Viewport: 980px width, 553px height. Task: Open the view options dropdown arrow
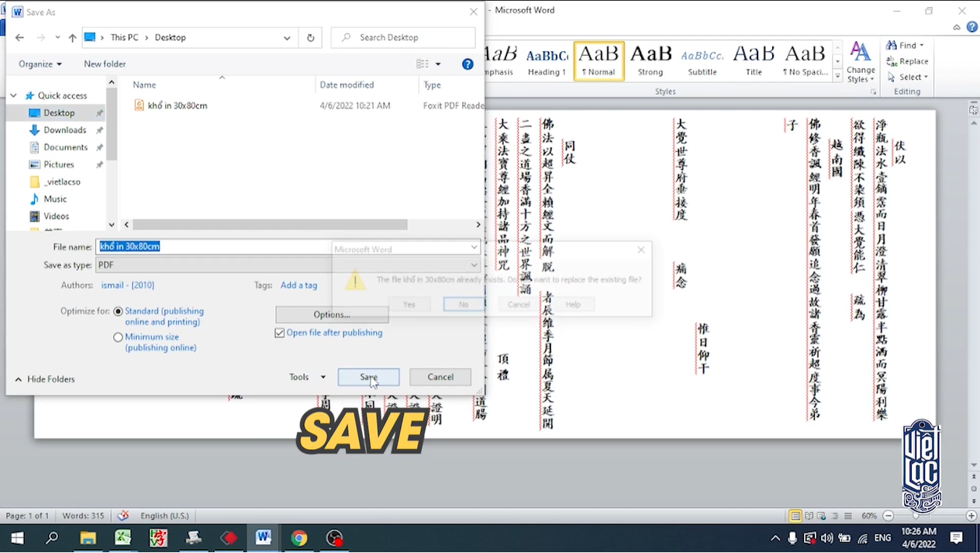click(438, 64)
